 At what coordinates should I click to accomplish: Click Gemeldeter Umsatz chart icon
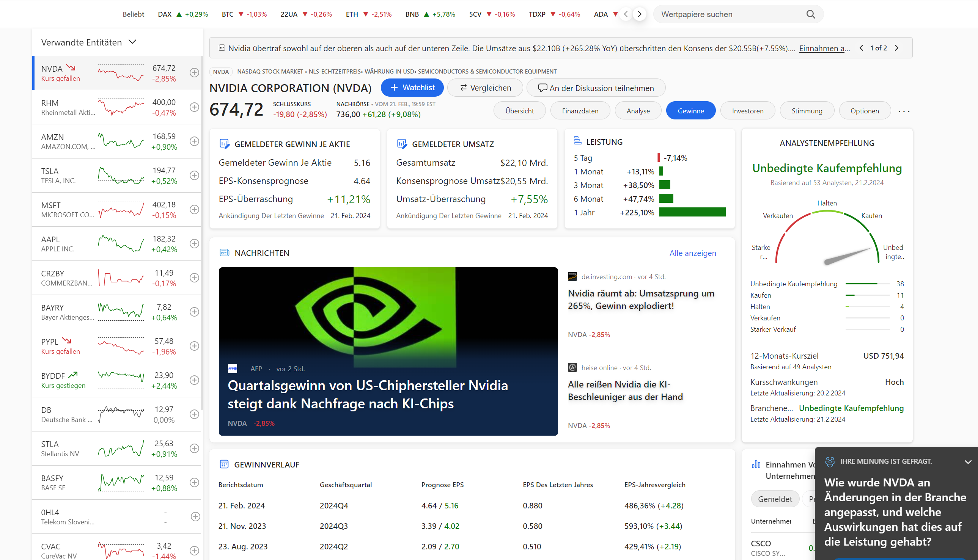point(402,144)
